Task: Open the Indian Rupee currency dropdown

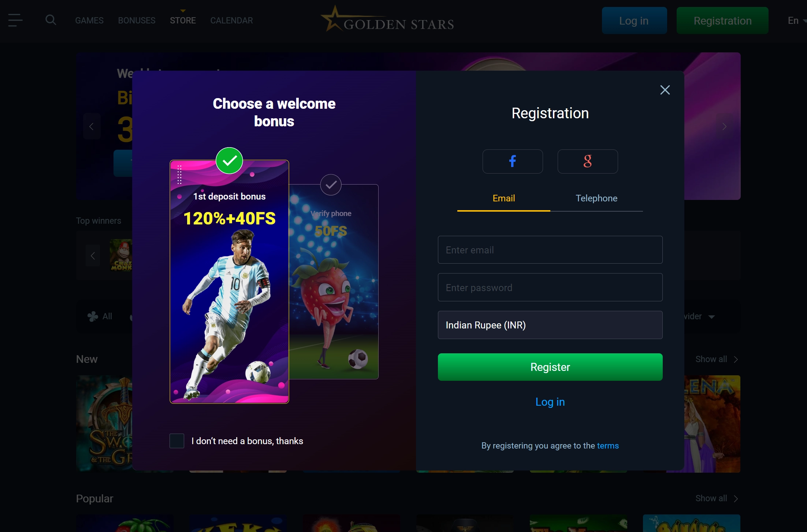Action: click(x=550, y=325)
